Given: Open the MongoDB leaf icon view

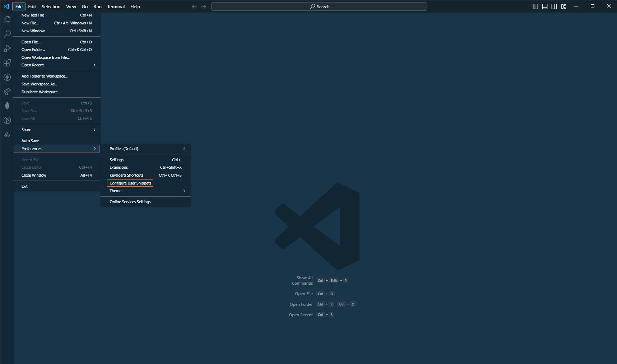Looking at the screenshot, I should point(7,106).
